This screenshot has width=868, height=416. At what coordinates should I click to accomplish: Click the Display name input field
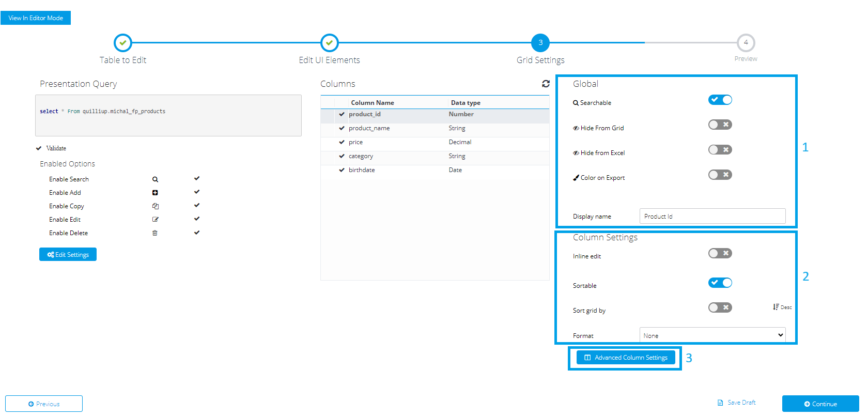coord(712,216)
